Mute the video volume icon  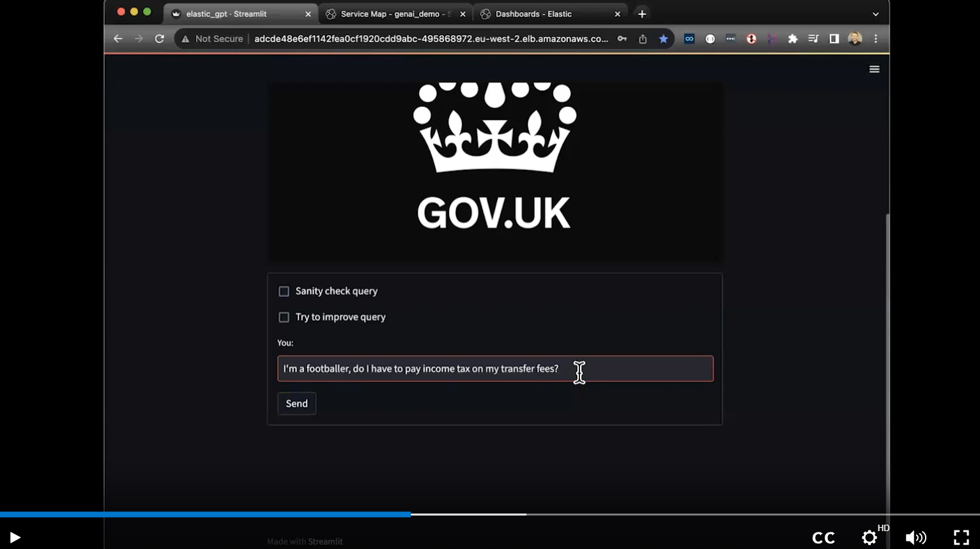(x=915, y=537)
